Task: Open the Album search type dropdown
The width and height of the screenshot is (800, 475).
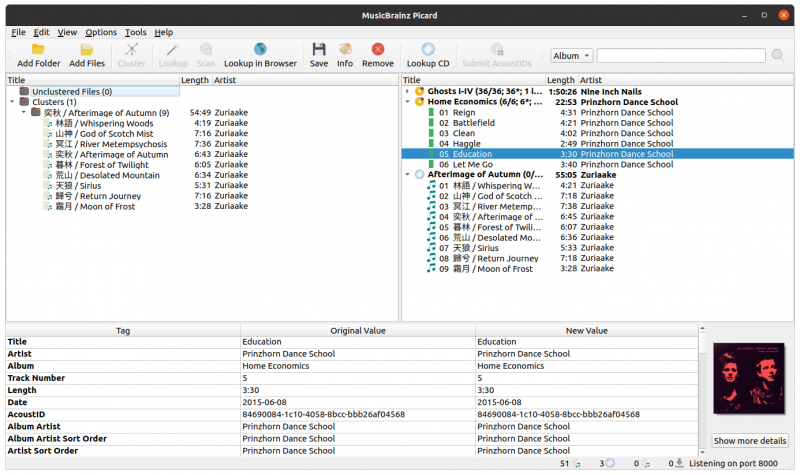Action: [x=571, y=56]
